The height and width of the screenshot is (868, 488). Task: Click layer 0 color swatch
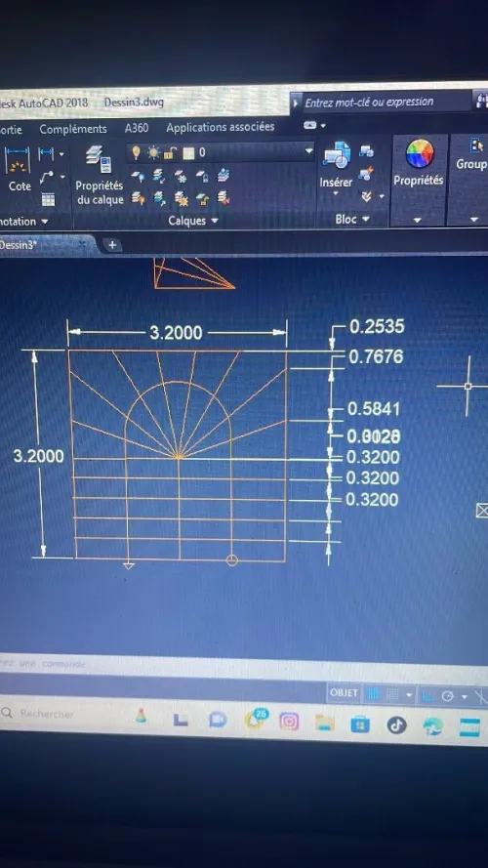(188, 152)
